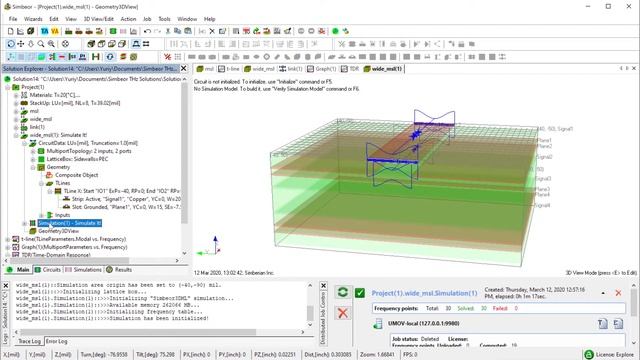Click the Zoom value in status bar
640x360 pixels.
(x=377, y=354)
